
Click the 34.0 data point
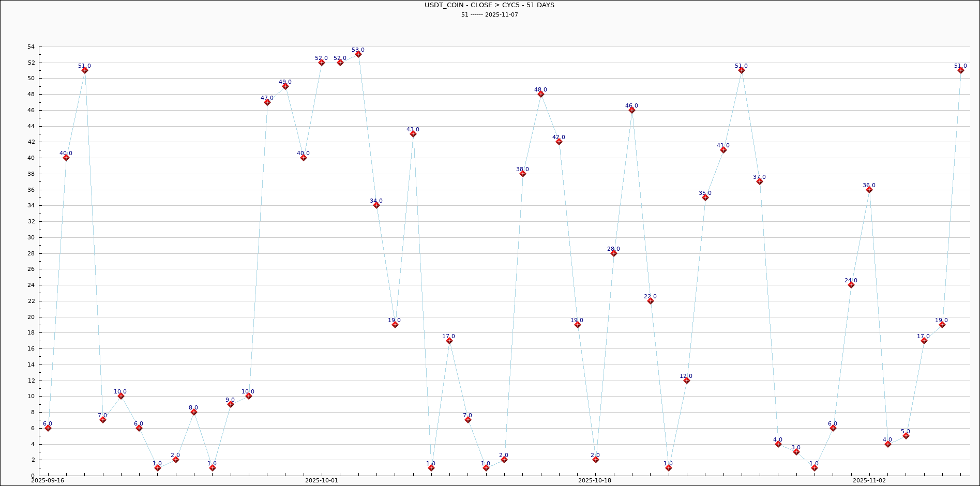point(376,205)
